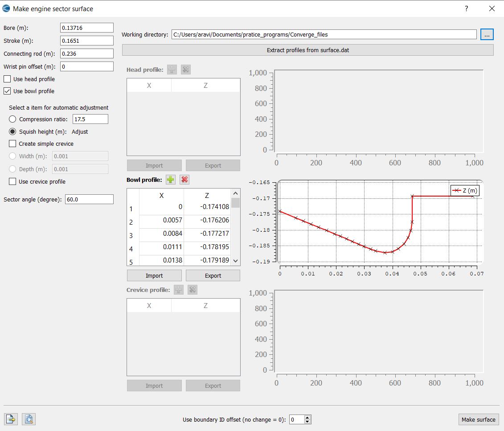Export the bowl profile
Viewport: 504px width, 431px height.
tap(213, 276)
